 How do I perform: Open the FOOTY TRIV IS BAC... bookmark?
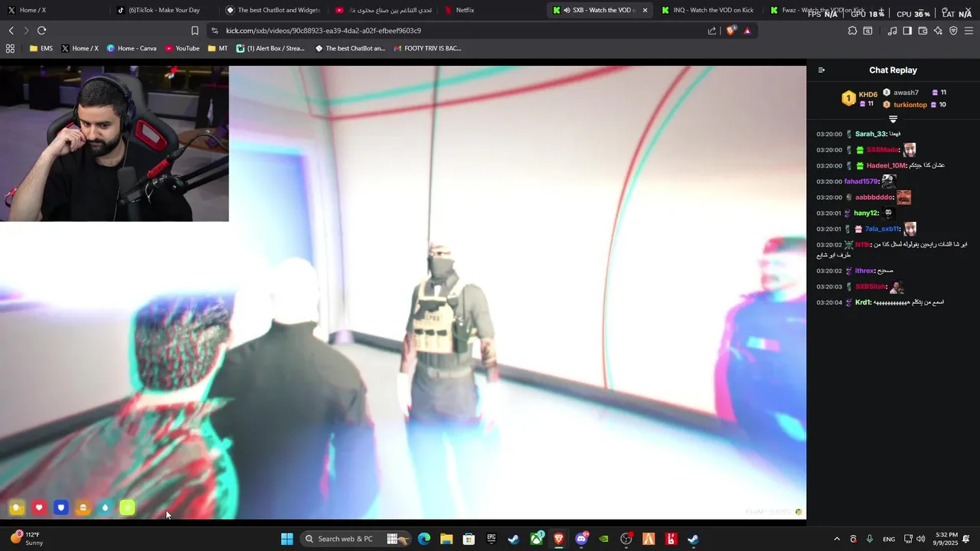427,48
